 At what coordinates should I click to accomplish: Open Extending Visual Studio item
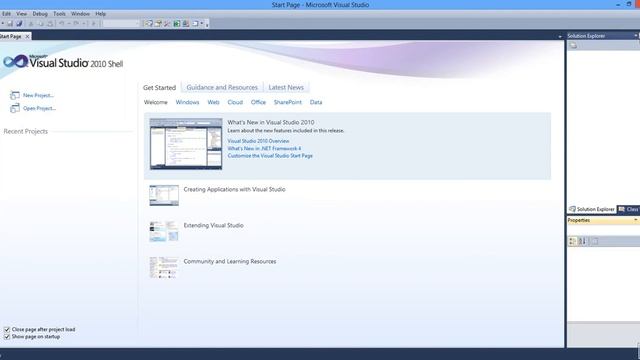[213, 225]
